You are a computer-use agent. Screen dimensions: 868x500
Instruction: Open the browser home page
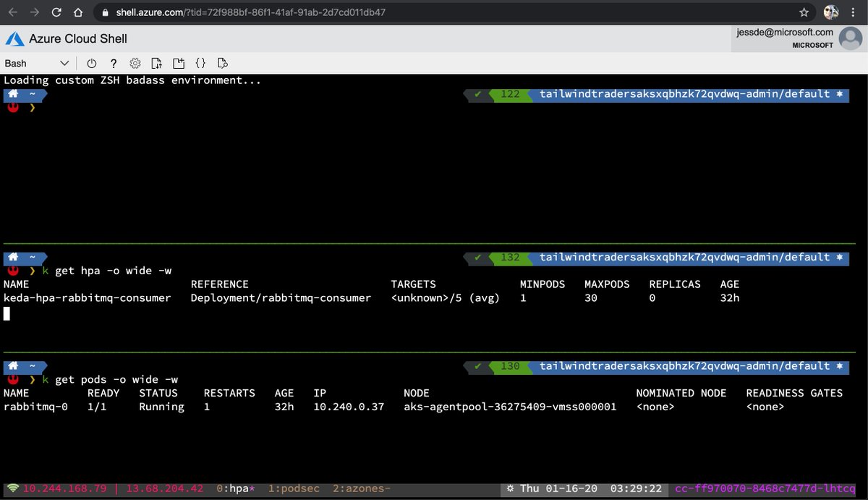pos(79,12)
